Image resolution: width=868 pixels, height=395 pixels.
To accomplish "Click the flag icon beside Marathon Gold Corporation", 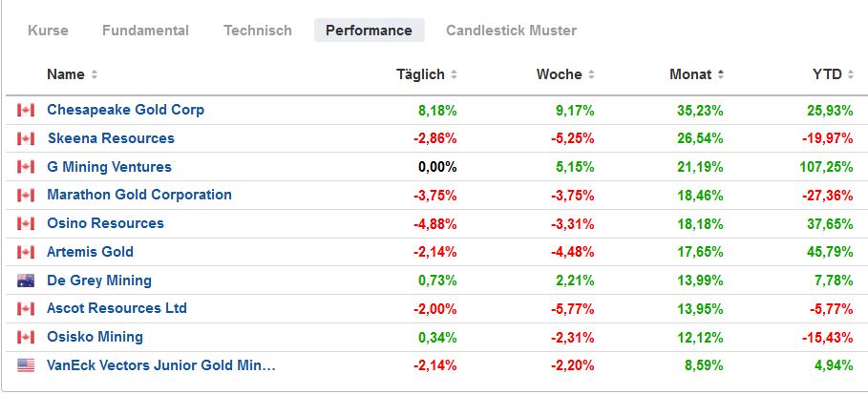I will [25, 195].
